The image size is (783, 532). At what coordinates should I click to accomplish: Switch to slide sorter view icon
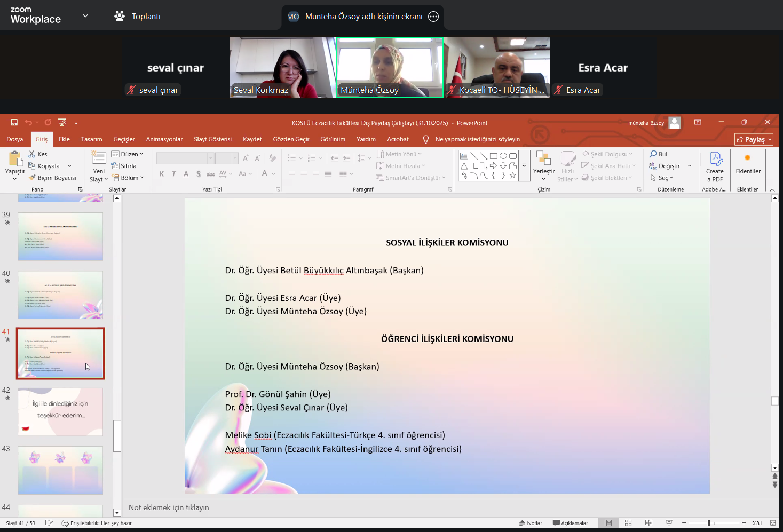(x=628, y=523)
